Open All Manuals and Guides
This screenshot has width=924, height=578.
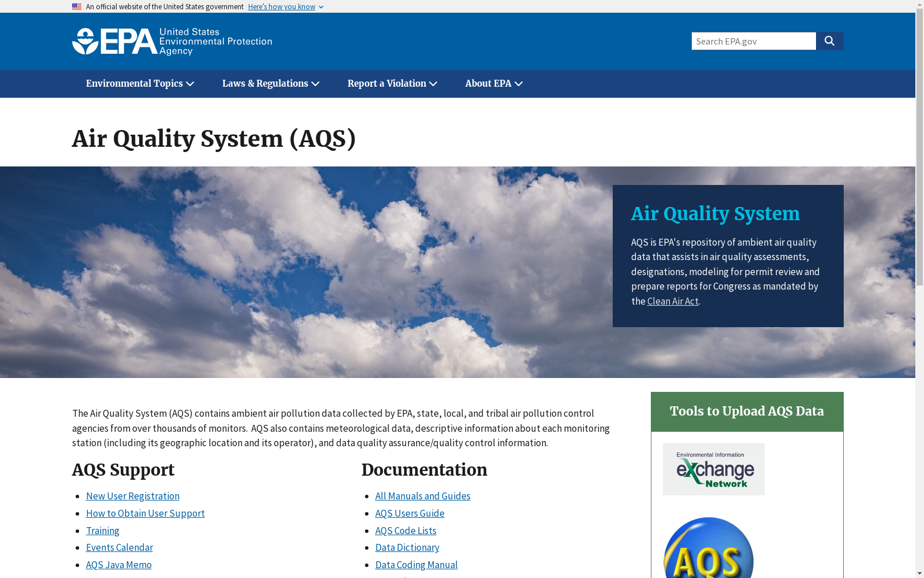point(423,496)
